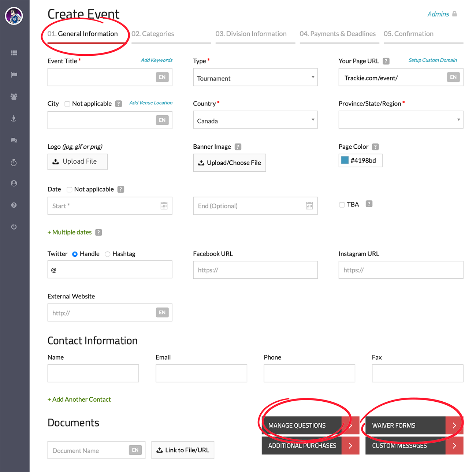
Task: Open the stopwatch icon in sidebar
Action: (x=14, y=162)
